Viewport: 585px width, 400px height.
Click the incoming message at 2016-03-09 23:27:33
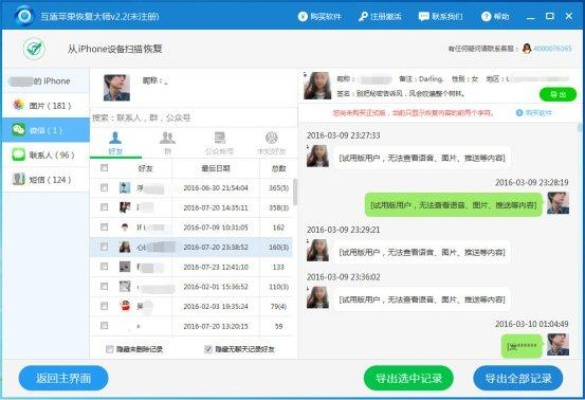pyautogui.click(x=422, y=158)
